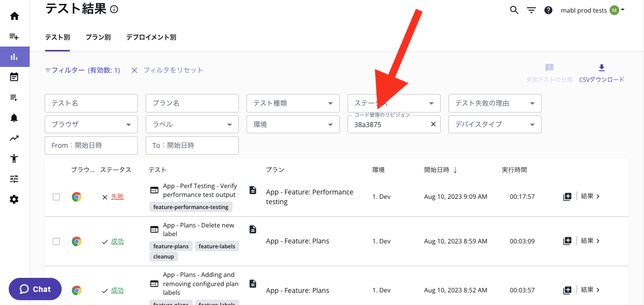The width and height of the screenshot is (644, 305).
Task: Open the テスト失敗の理由 dropdown
Action: click(x=495, y=103)
